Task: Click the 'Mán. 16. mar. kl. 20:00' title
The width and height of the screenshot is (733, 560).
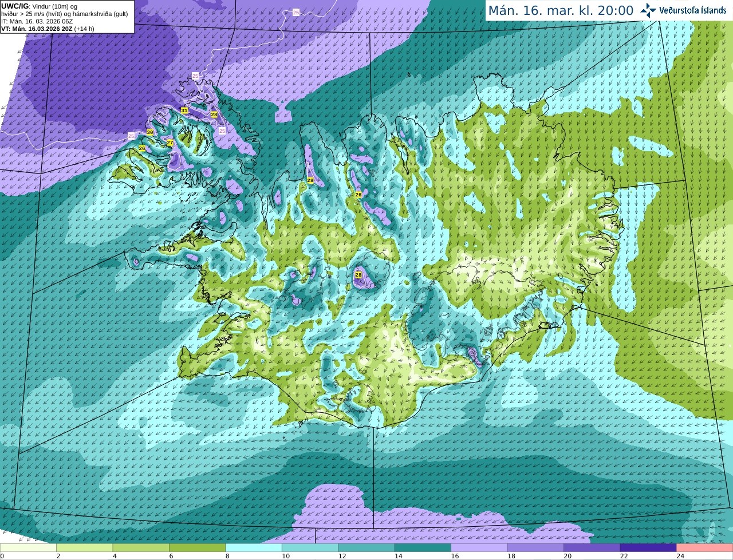Action: pos(561,10)
